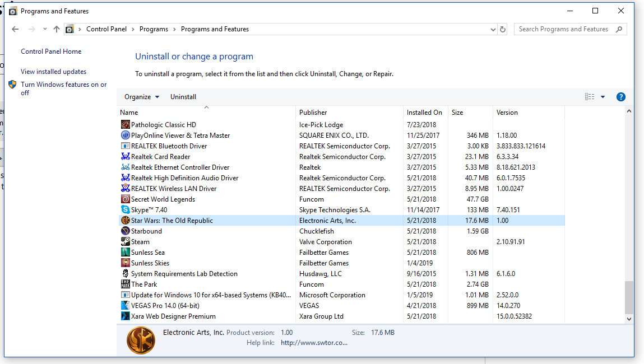Image resolution: width=644 pixels, height=364 pixels.
Task: Expand the chevron after Programs breadcrumb
Action: 174,29
